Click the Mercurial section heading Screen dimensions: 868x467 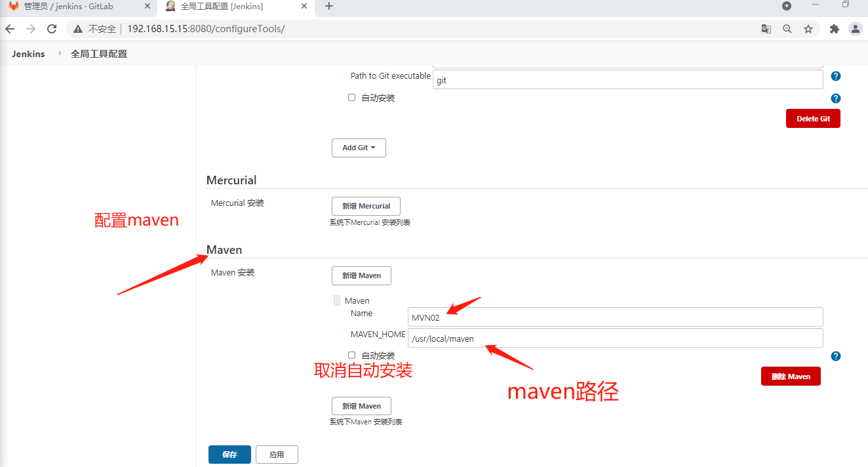pos(231,180)
